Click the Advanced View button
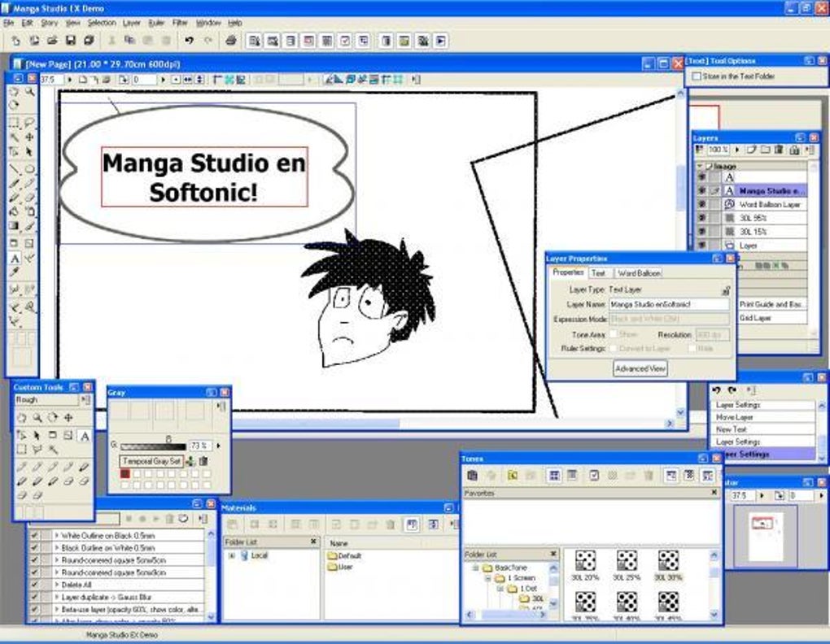The image size is (830, 644). (640, 368)
